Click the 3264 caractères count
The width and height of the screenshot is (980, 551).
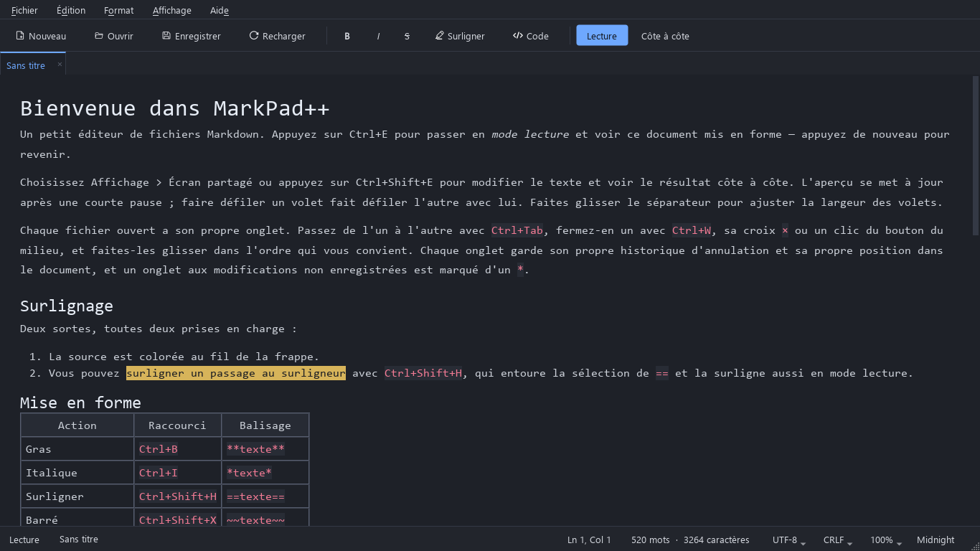[717, 540]
